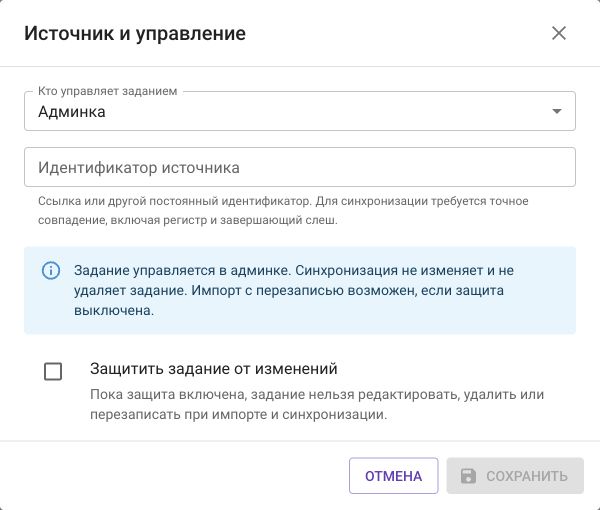Click hint text starting Ссылка или другой

tap(283, 210)
